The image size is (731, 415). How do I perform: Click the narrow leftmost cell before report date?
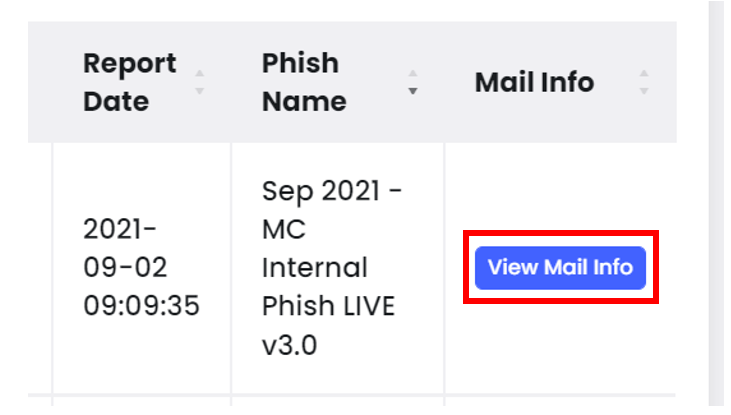pos(40,268)
